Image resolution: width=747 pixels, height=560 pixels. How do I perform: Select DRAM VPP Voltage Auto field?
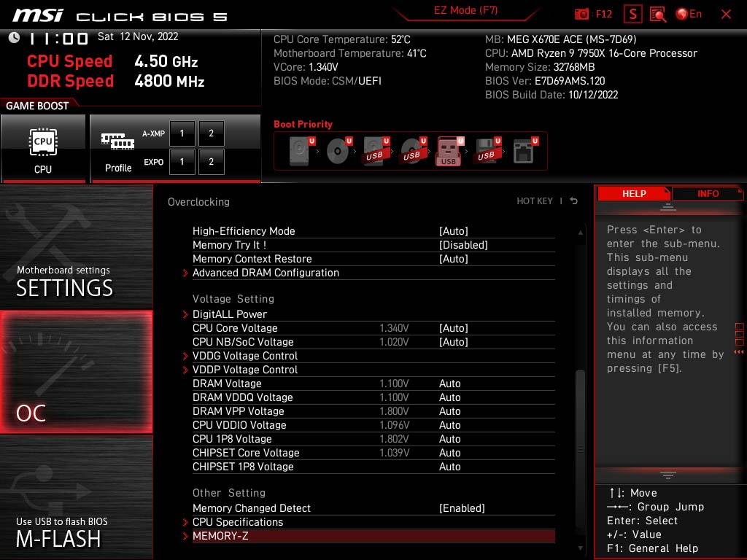(449, 411)
